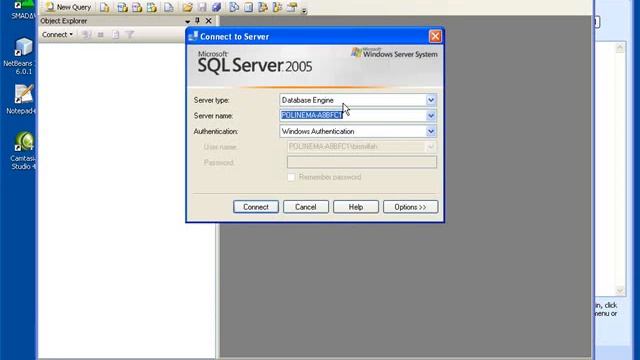Click the New Query toolbar button
This screenshot has width=640, height=360.
(x=68, y=7)
